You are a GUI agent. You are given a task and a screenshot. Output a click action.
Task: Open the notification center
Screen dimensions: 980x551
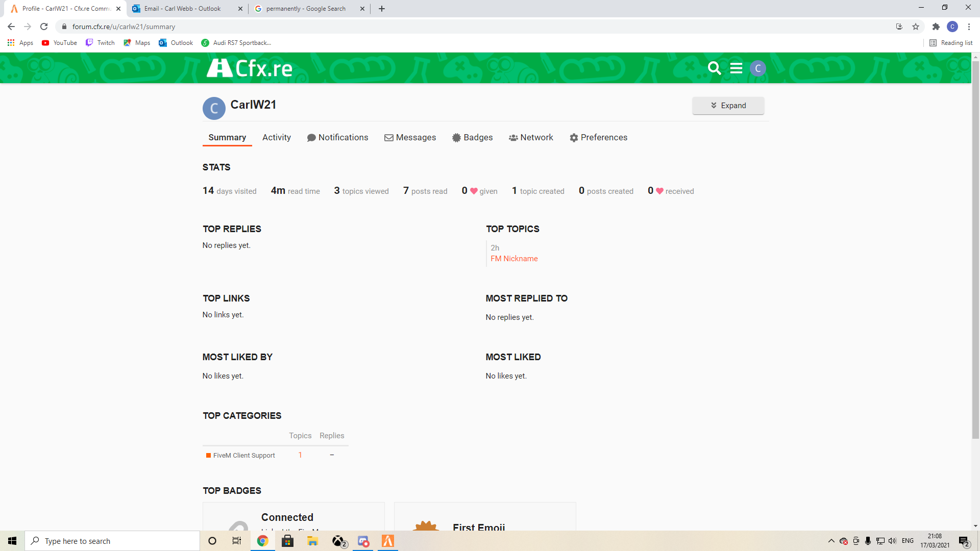coord(964,541)
